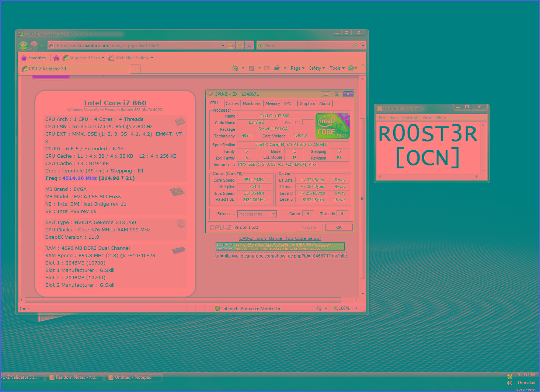Click the GPU icon beside GPU Type
Viewport: 540px width, 392px height.
181,224
